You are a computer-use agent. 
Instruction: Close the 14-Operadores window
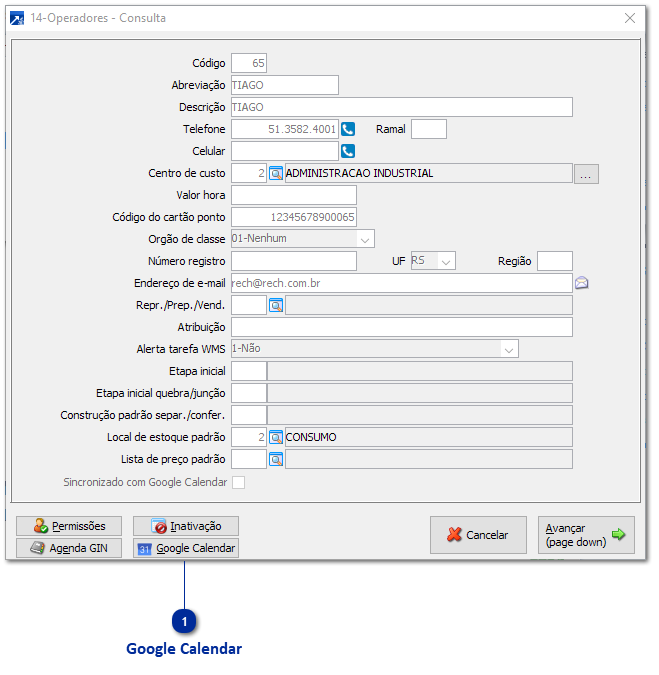tap(630, 18)
